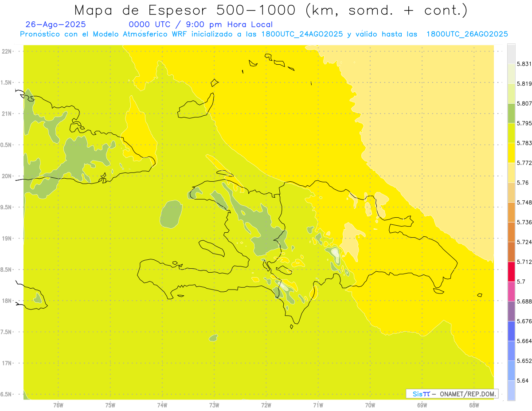Image resolution: width=532 pixels, height=411 pixels.
Task: Click the legend value '5.783'
Action: [x=524, y=143]
